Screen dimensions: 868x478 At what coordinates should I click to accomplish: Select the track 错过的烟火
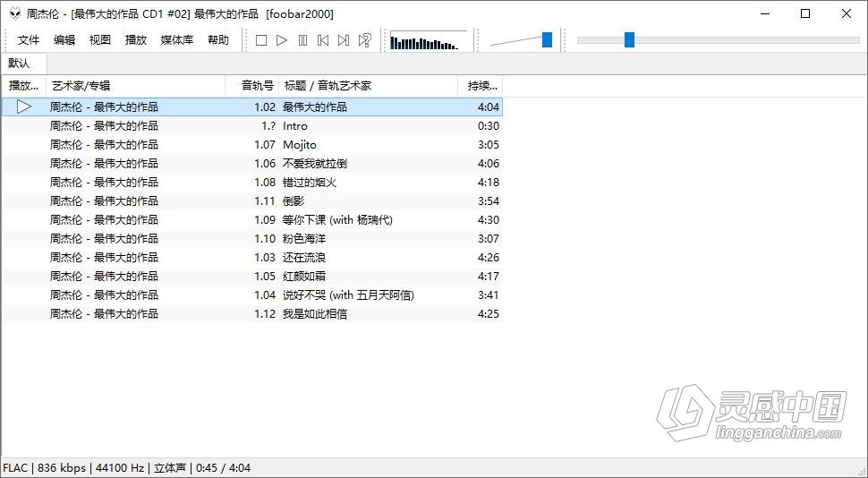point(252,183)
